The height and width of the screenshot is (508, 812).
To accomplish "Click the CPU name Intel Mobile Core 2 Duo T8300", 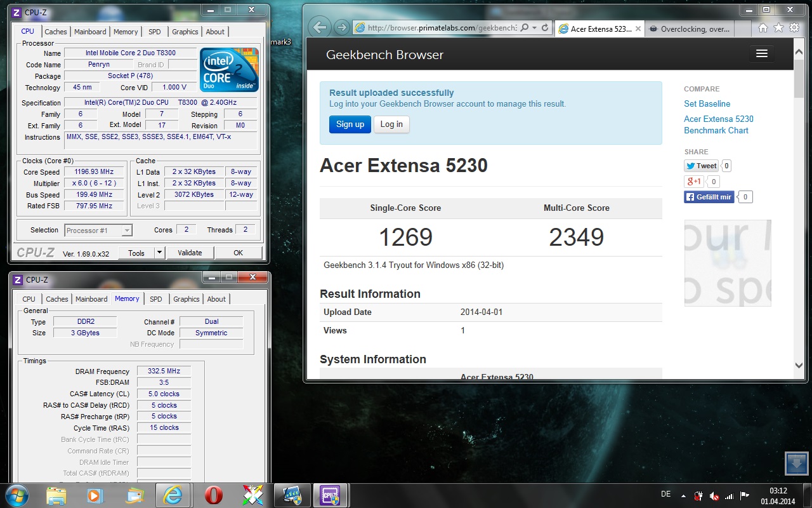I will (131, 53).
